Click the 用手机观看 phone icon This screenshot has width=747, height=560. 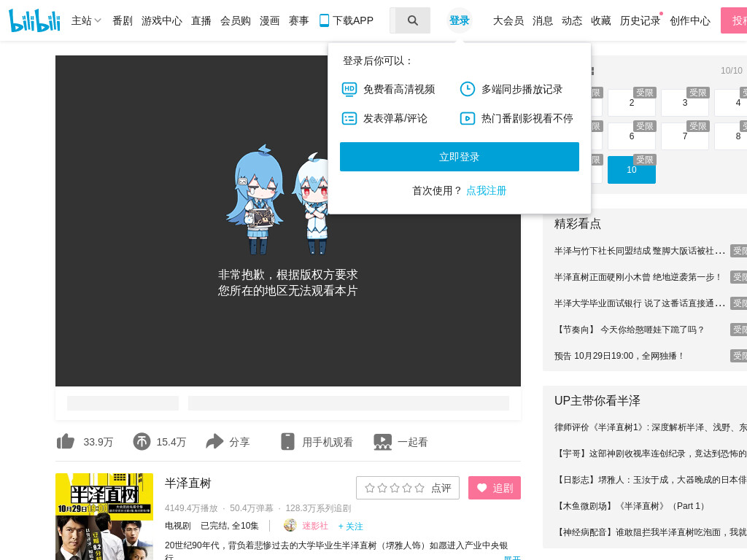[287, 441]
